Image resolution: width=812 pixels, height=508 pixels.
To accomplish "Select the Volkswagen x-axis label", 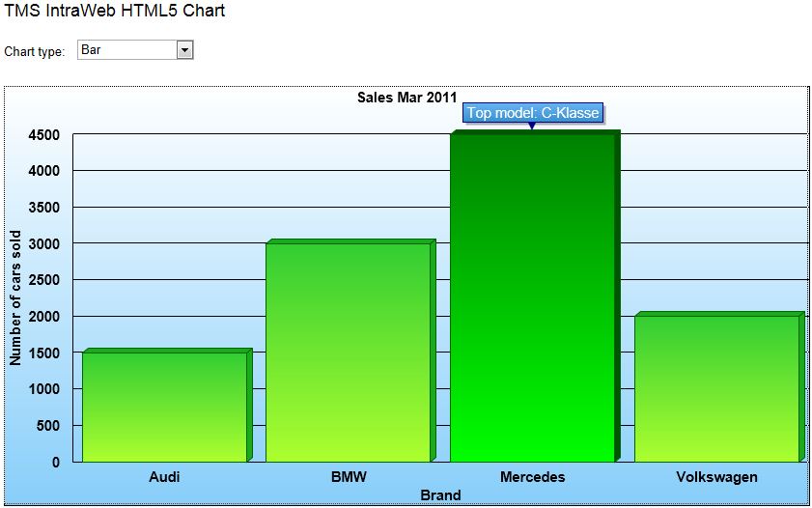I will coord(716,477).
